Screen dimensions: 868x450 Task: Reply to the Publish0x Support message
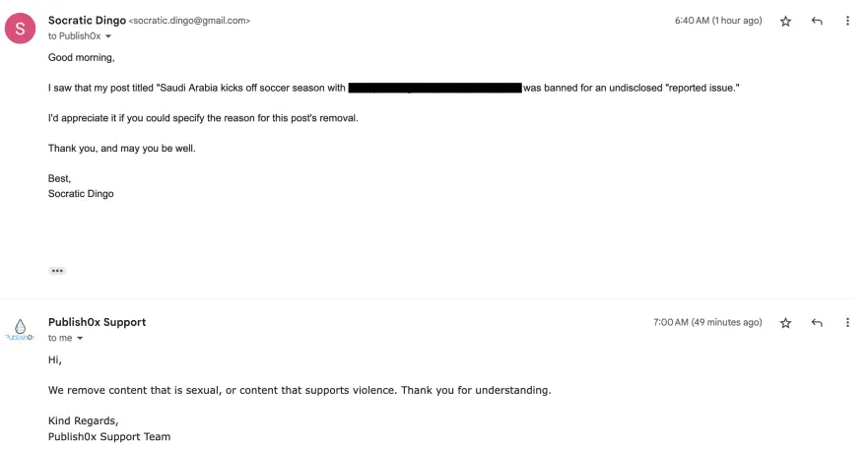[x=817, y=323]
